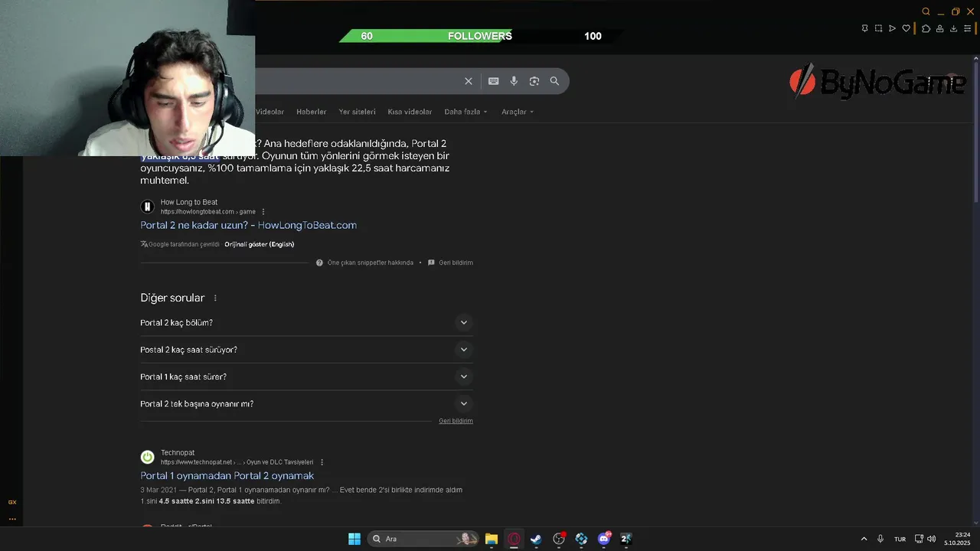This screenshot has height=551, width=980.
Task: Start voice search with microphone icon
Action: pyautogui.click(x=514, y=81)
